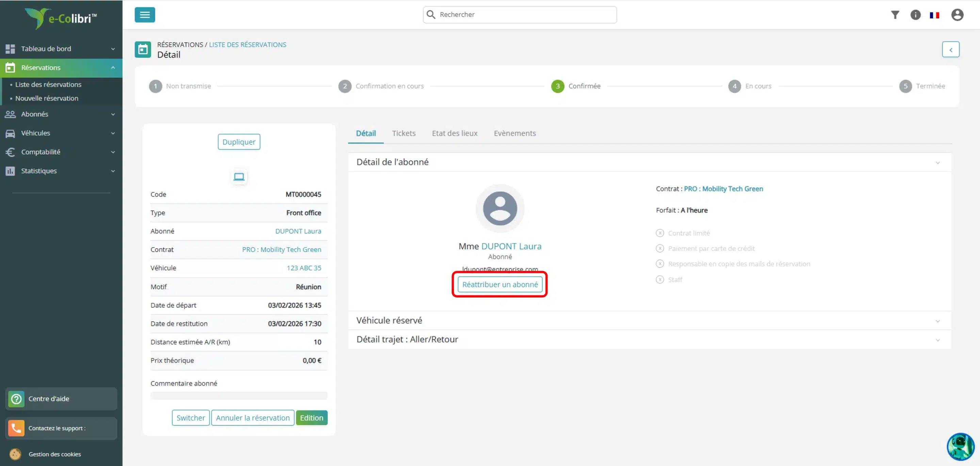Click the hamburger menu toggle button
980x466 pixels.
click(145, 15)
